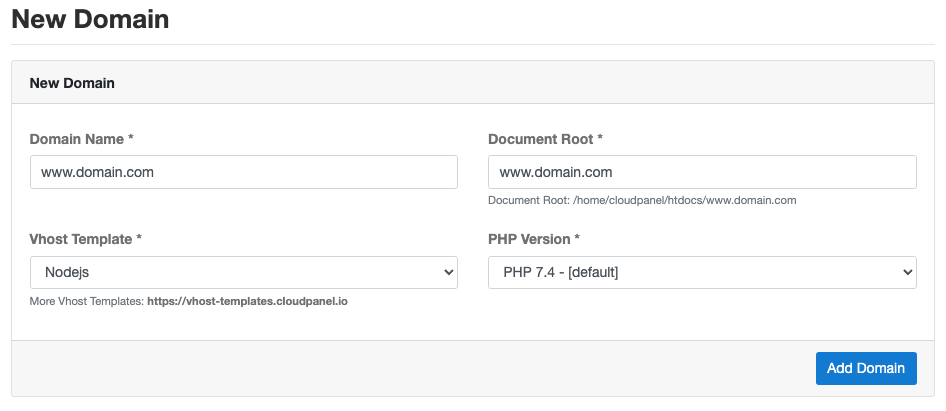Click the PHP Version field label

click(534, 239)
